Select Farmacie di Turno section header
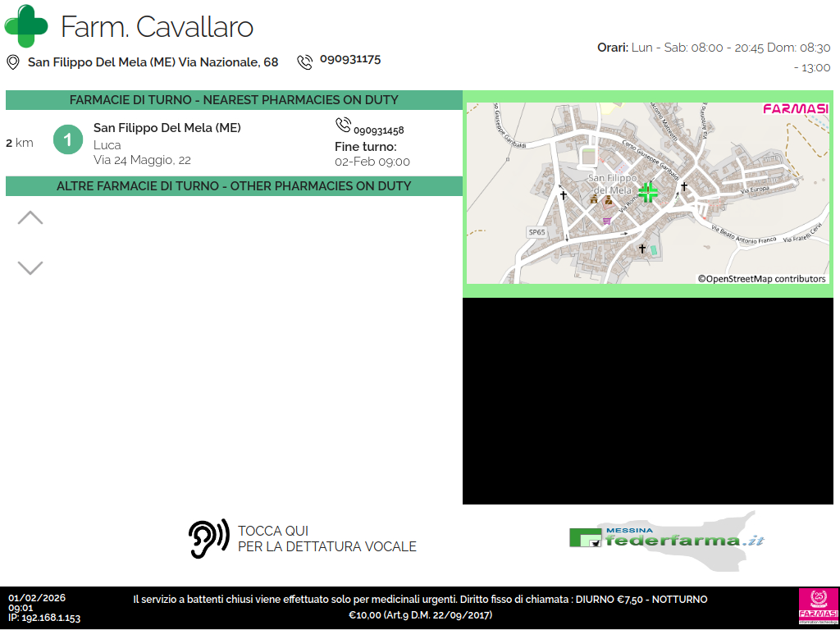The width and height of the screenshot is (840, 630). 234,100
